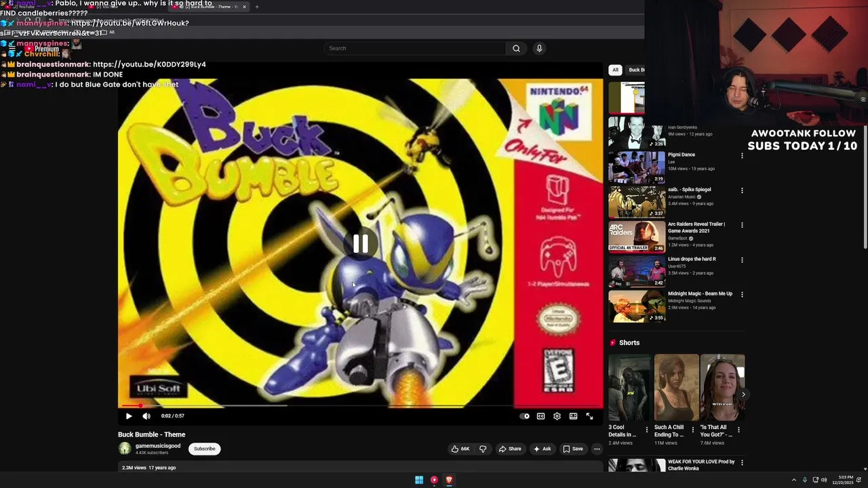The image size is (868, 488).
Task: Click the Midnight Magic Sounds channel name
Action: [689, 301]
